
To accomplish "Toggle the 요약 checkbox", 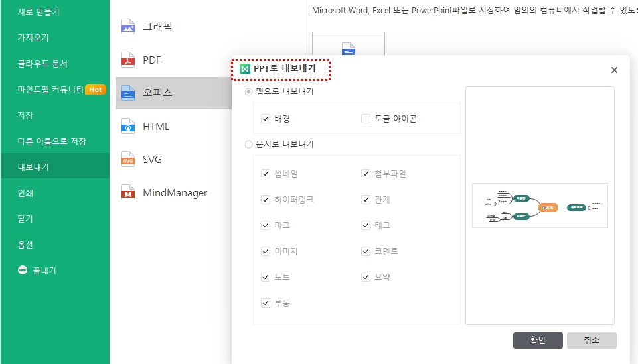I will click(x=366, y=277).
